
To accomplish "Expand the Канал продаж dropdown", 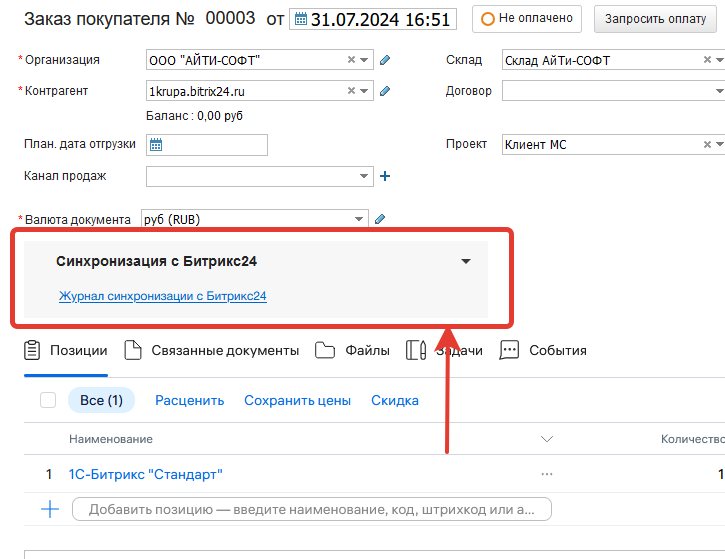I will tap(364, 177).
